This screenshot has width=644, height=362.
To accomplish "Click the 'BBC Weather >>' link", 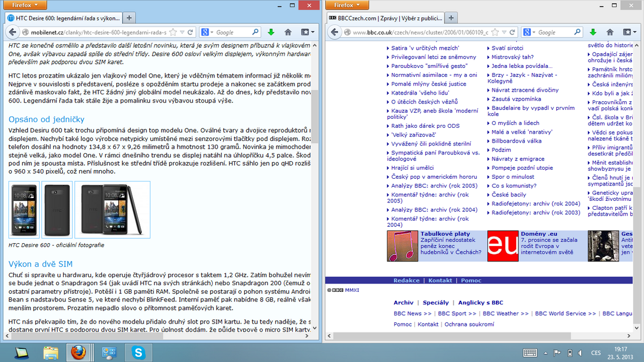I will coord(505,313).
